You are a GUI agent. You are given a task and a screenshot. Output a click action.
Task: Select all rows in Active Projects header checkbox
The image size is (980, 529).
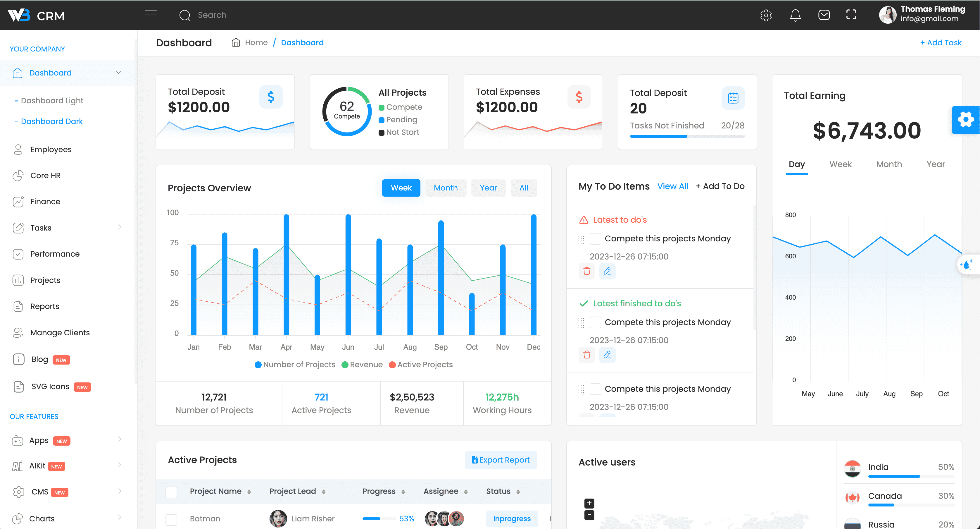pos(171,492)
